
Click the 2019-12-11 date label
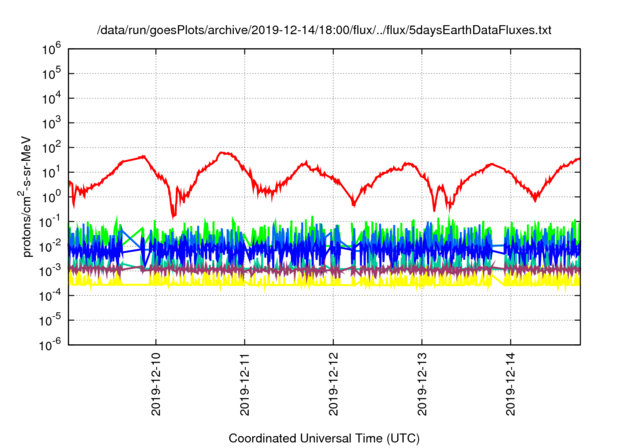pos(244,384)
